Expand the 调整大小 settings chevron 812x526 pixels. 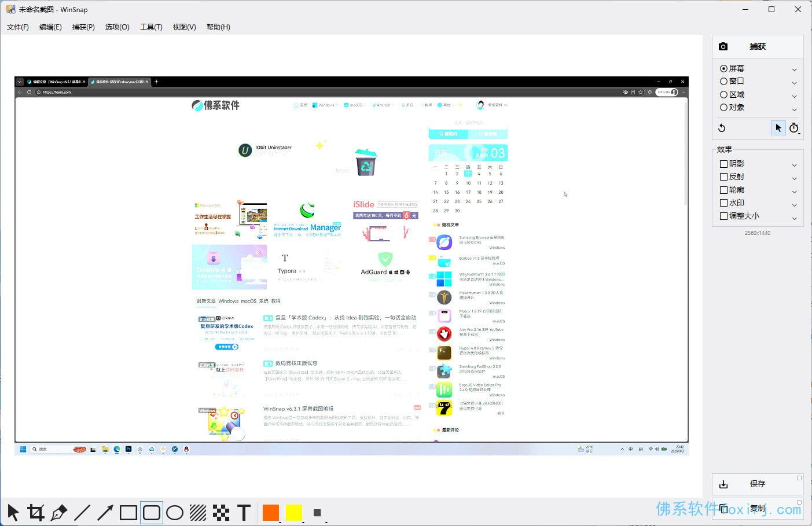[x=794, y=218]
